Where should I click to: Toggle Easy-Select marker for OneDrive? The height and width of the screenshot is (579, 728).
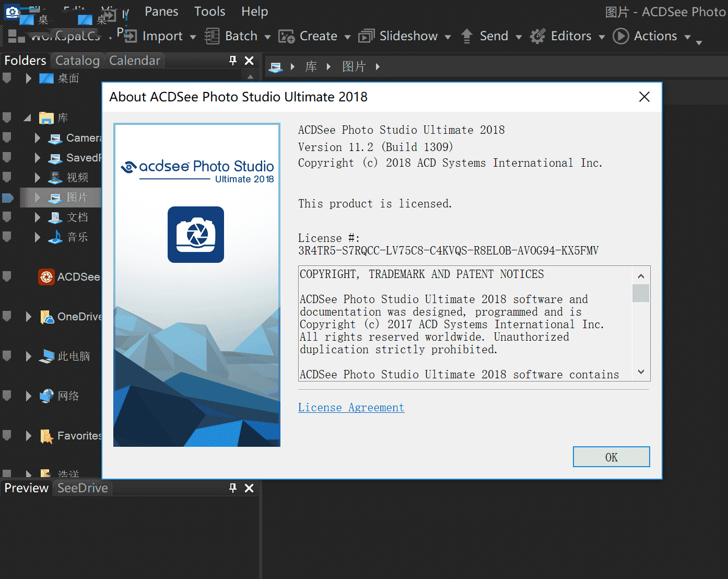click(7, 317)
